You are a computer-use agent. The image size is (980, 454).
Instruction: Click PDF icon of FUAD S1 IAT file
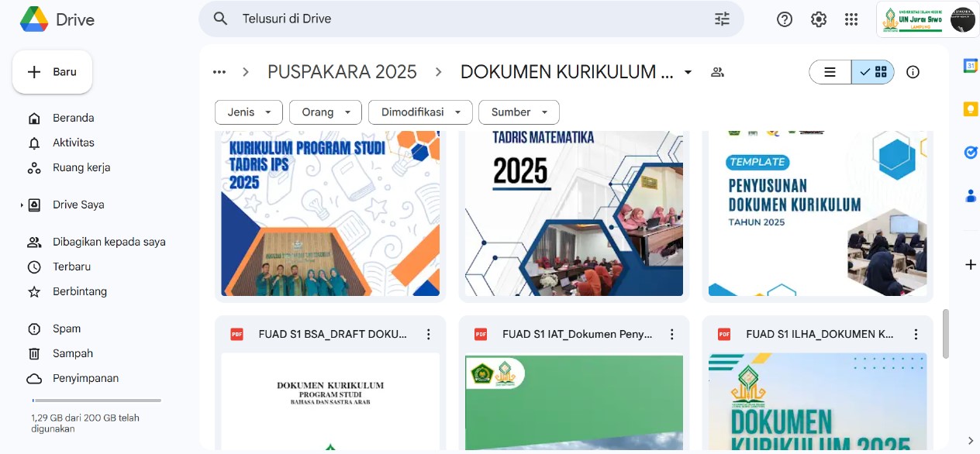[x=481, y=335]
